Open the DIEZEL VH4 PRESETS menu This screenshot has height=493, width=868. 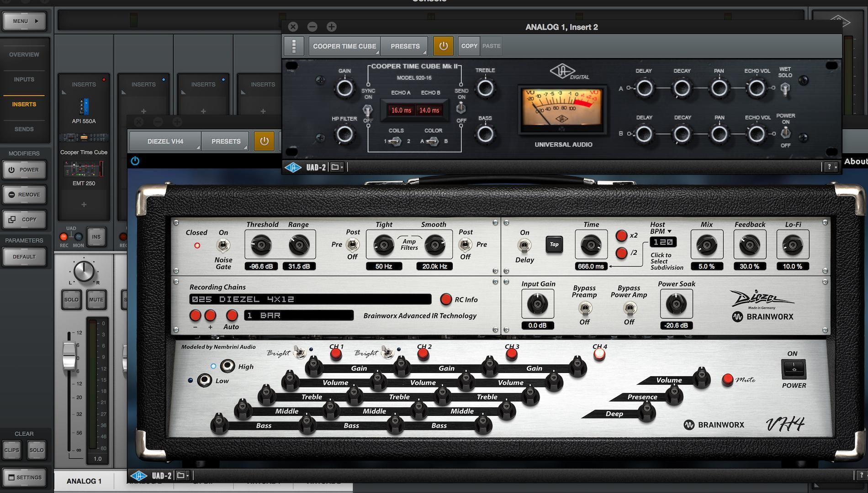tap(226, 141)
